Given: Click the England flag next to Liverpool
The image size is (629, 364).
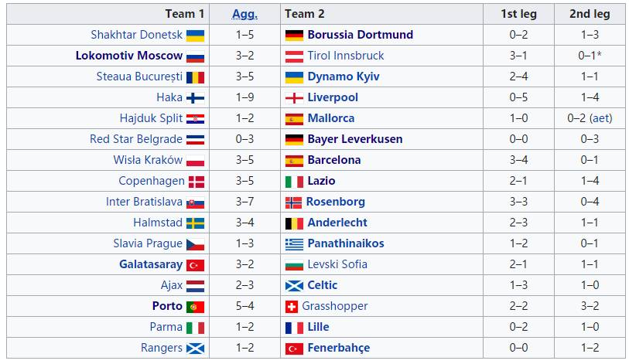Looking at the screenshot, I should pos(294,97).
